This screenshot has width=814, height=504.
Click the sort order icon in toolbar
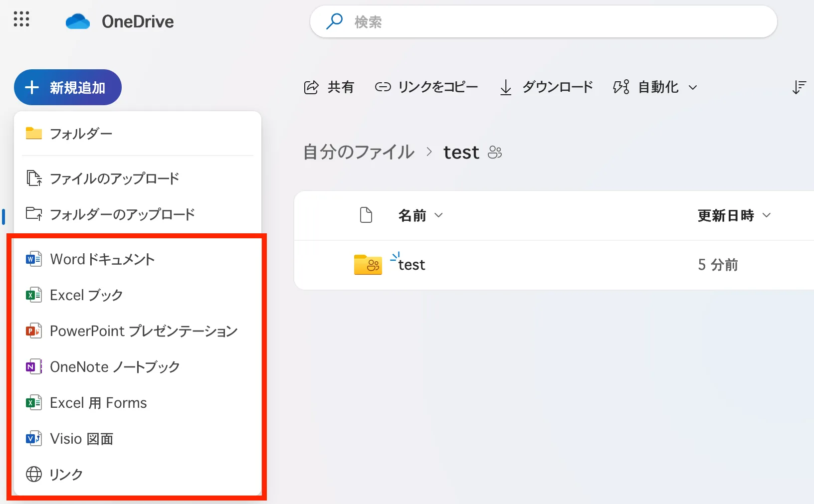[799, 87]
